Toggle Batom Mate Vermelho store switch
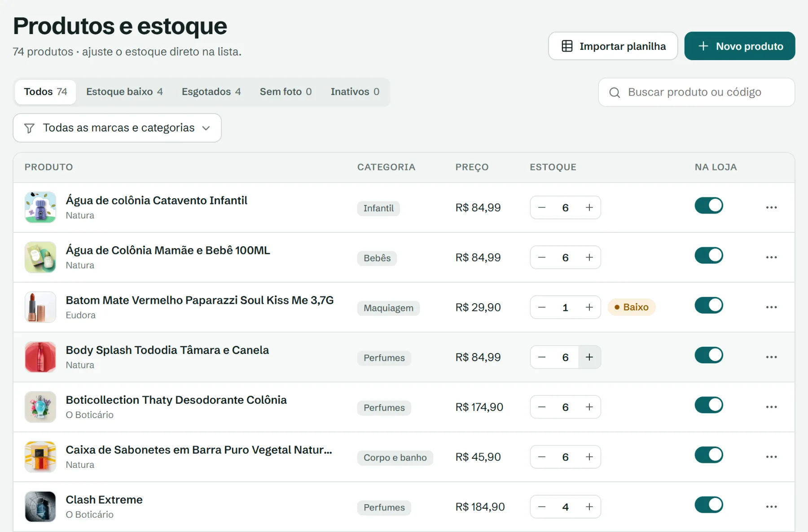The width and height of the screenshot is (808, 532). (709, 305)
